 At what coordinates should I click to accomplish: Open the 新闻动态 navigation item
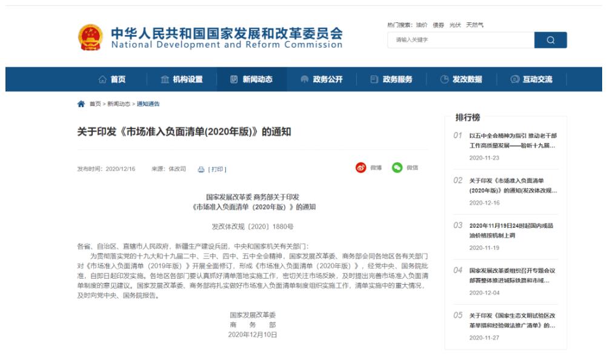pyautogui.click(x=251, y=79)
